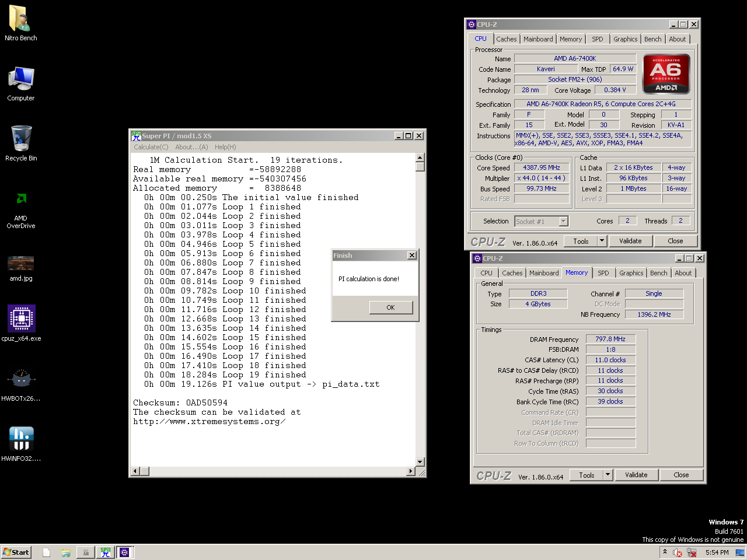Close the Finish dialog
The height and width of the screenshot is (560, 747).
(x=411, y=256)
